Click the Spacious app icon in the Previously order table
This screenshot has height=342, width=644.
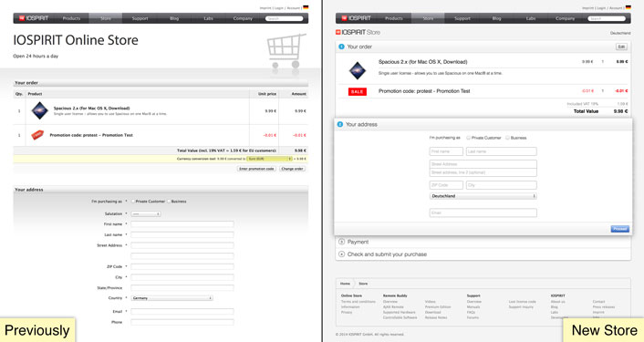[40, 111]
